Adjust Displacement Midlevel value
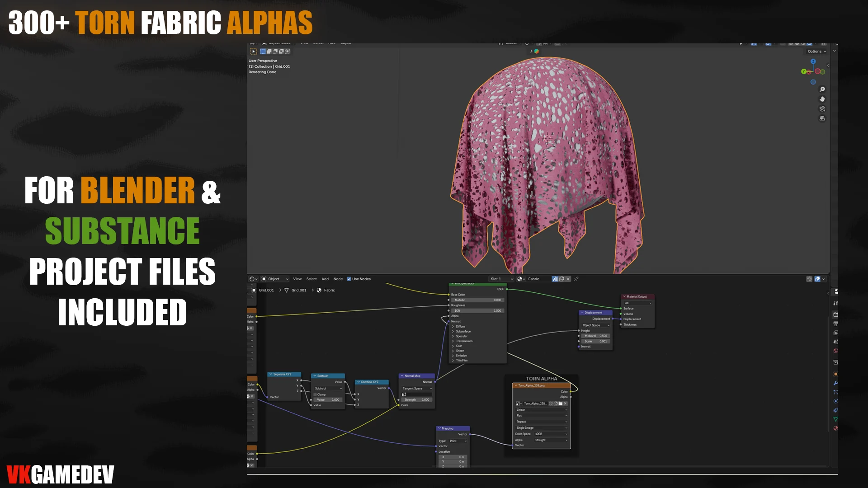The image size is (868, 488). [595, 336]
